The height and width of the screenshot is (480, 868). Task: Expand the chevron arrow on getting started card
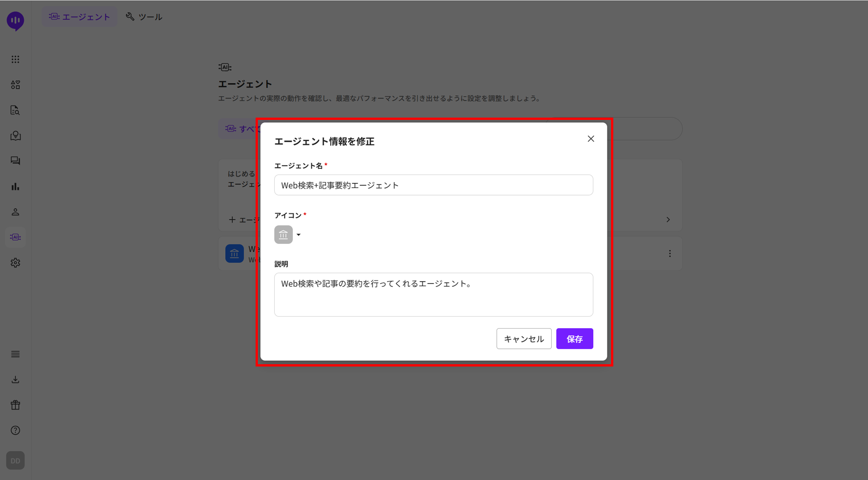click(668, 220)
